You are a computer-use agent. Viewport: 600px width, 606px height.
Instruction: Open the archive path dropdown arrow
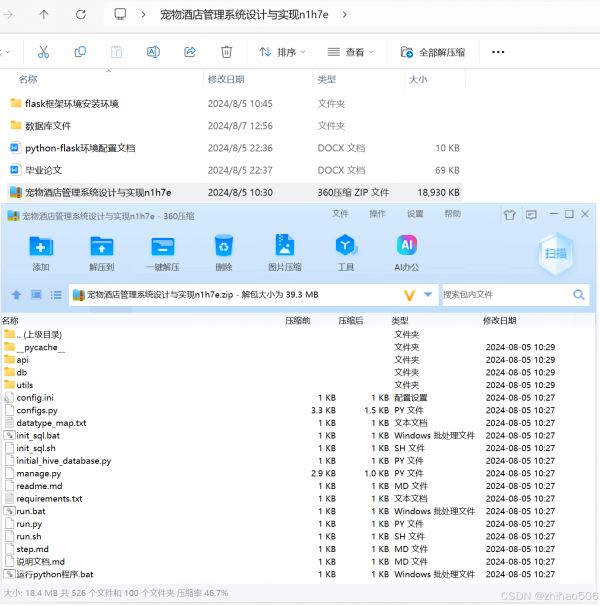click(428, 294)
